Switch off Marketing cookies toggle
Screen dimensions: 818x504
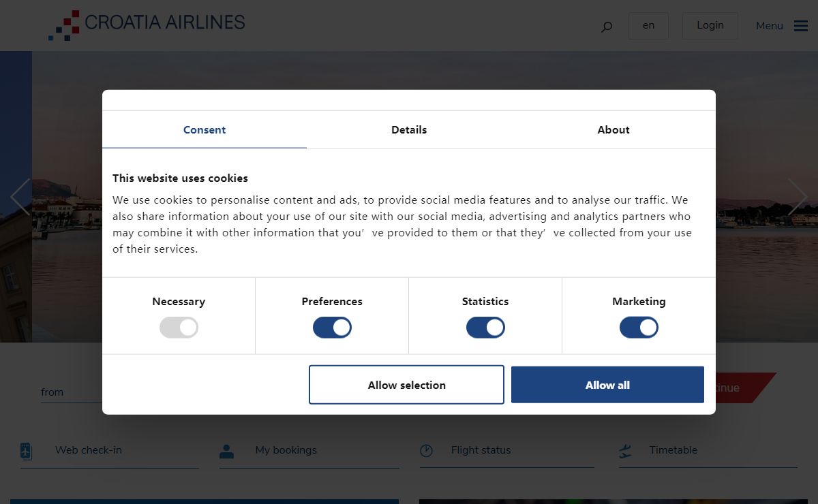click(639, 328)
